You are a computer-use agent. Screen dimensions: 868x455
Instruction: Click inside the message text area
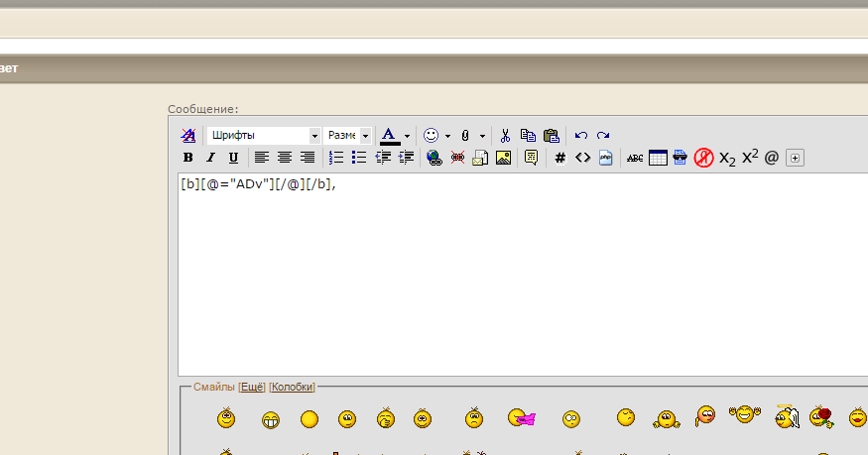pyautogui.click(x=516, y=278)
